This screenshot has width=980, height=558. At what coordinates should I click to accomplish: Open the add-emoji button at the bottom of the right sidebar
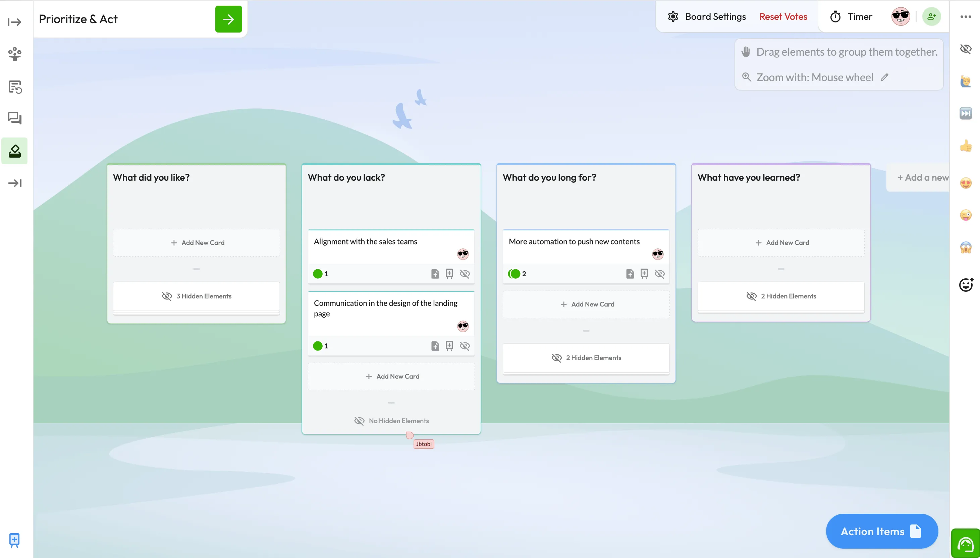(966, 284)
